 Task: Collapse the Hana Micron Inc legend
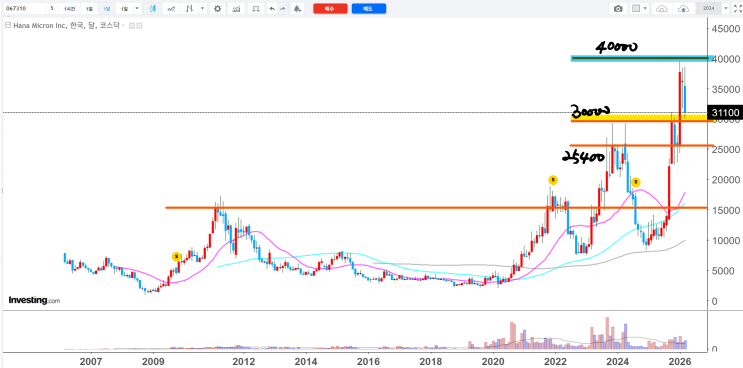pyautogui.click(x=7, y=26)
